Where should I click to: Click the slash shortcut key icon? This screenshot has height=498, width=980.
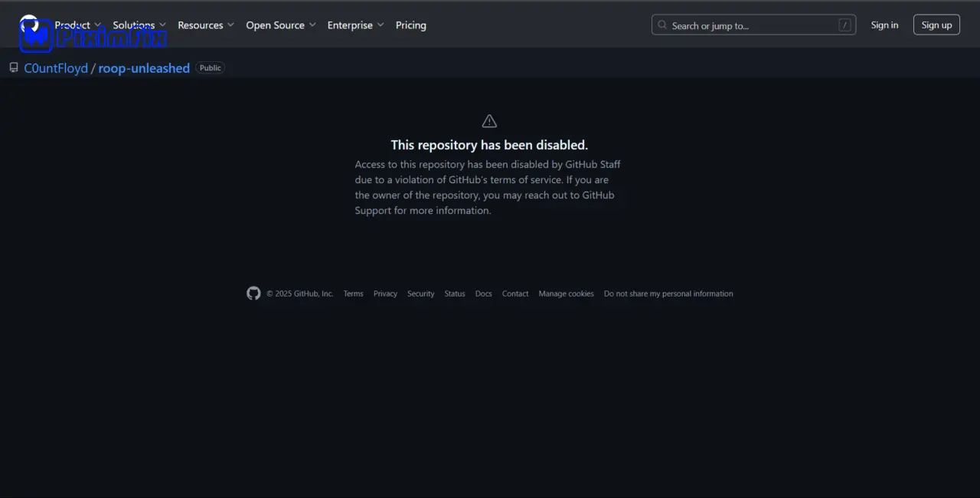click(844, 25)
